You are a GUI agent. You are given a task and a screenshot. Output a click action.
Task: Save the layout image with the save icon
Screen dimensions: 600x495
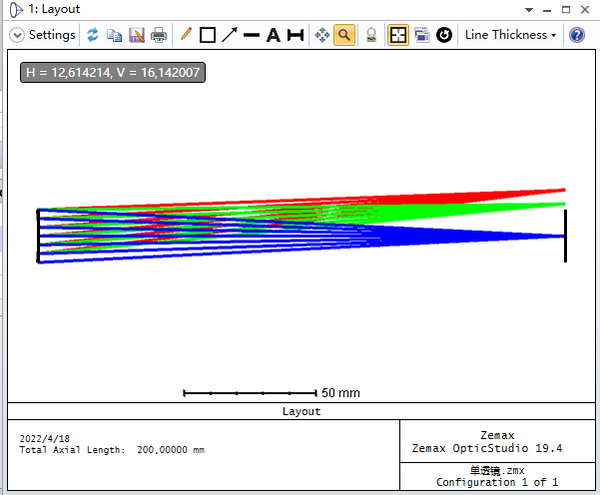(137, 35)
